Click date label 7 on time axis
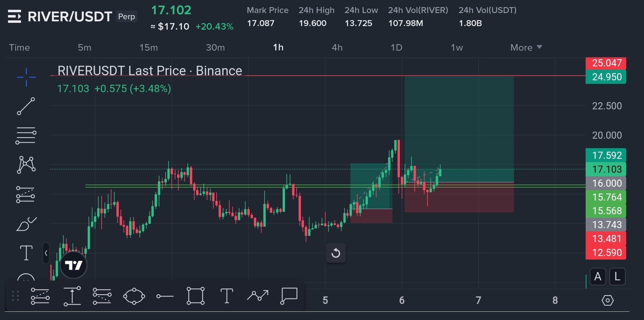Screen dimensions: 644x320 478,300
